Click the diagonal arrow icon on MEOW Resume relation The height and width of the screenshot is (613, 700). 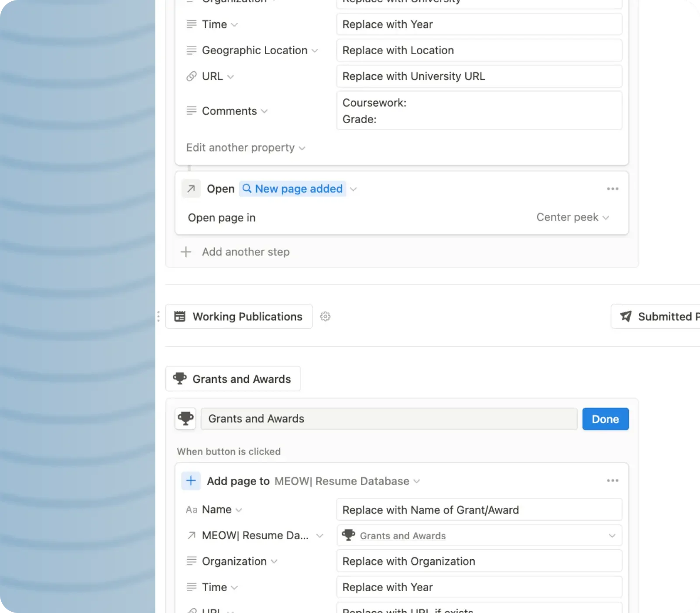tap(191, 535)
